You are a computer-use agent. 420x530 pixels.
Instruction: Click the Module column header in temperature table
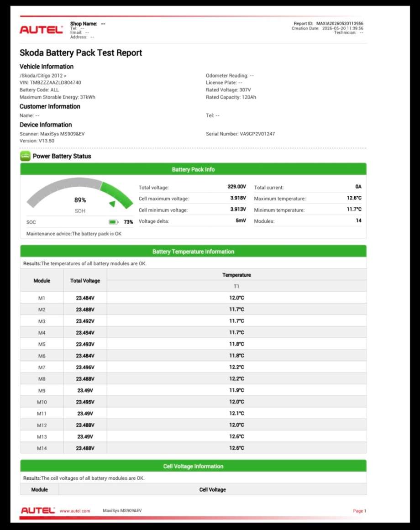[42, 281]
